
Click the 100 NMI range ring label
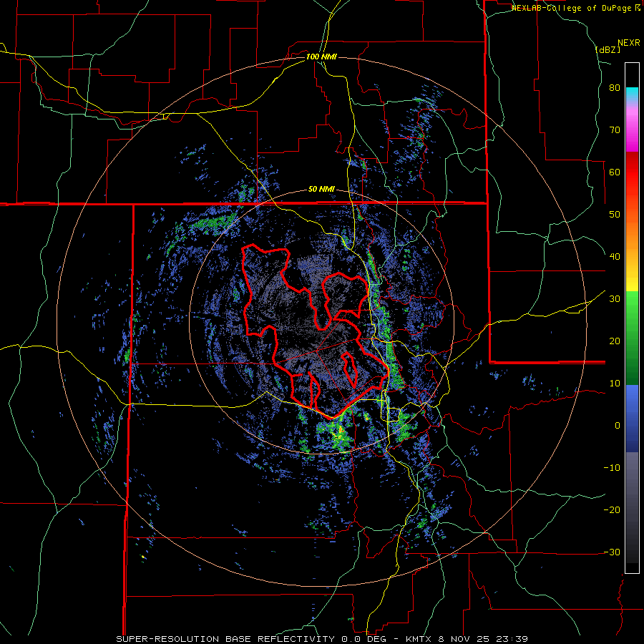coord(321,57)
